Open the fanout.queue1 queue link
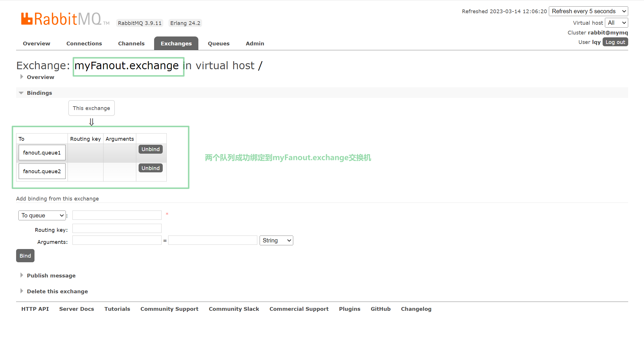 tap(42, 153)
